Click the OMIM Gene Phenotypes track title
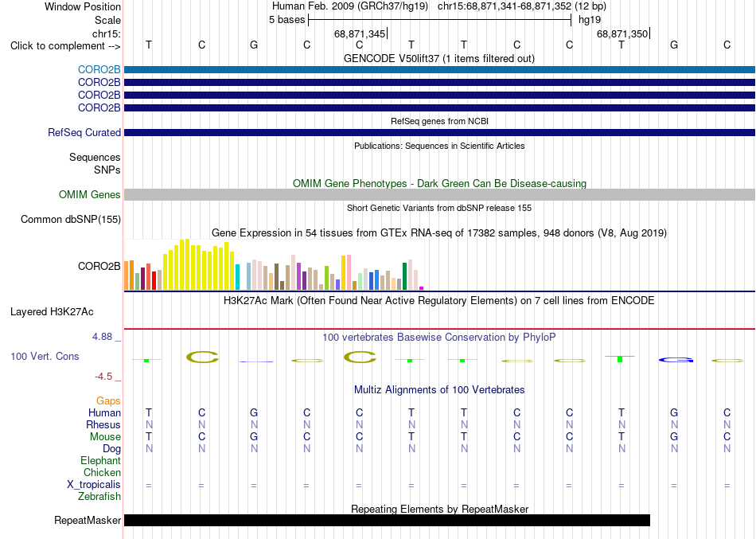This screenshot has height=539, width=756. point(440,183)
